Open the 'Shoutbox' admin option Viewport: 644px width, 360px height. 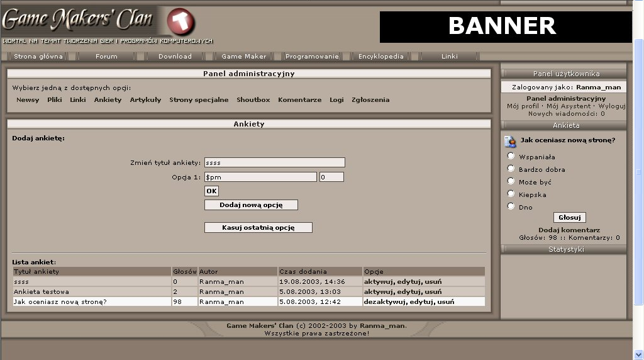[253, 100]
